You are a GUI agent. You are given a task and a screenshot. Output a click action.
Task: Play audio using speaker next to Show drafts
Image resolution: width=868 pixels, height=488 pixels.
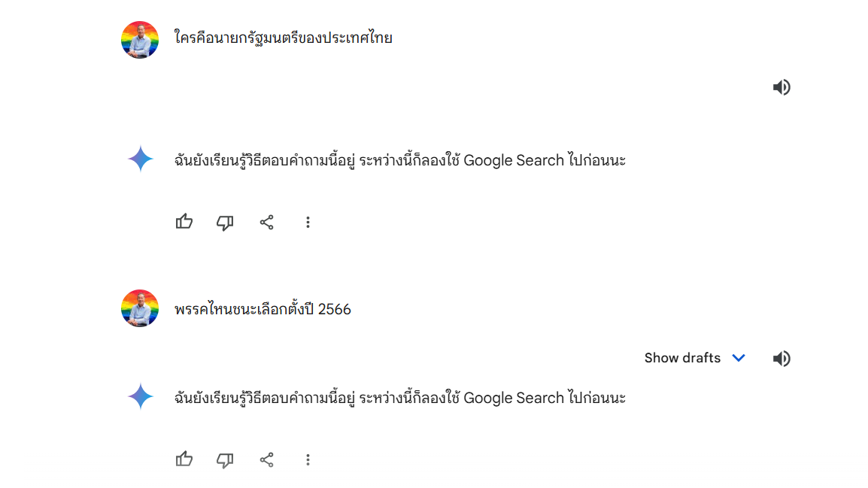[x=782, y=359]
